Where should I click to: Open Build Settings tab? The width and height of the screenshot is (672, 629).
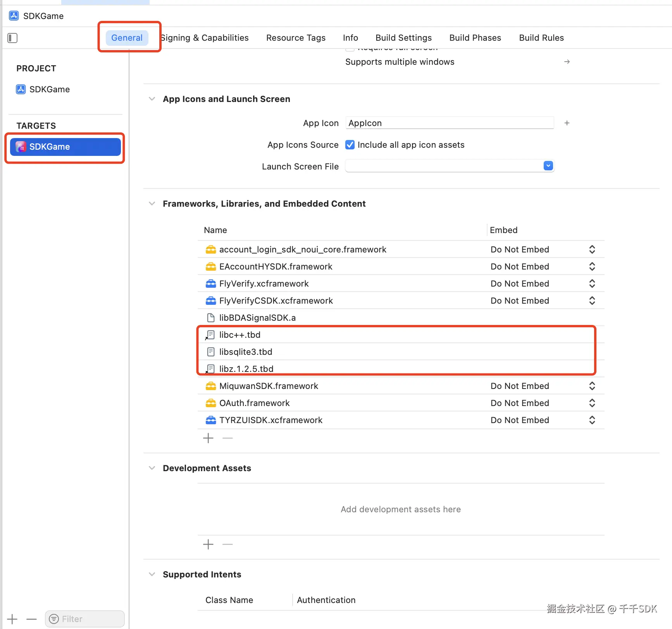(x=403, y=38)
